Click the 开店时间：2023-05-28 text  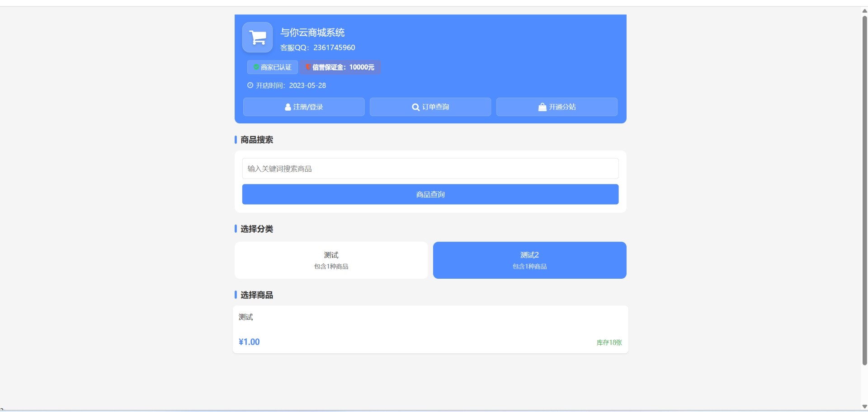tap(291, 85)
